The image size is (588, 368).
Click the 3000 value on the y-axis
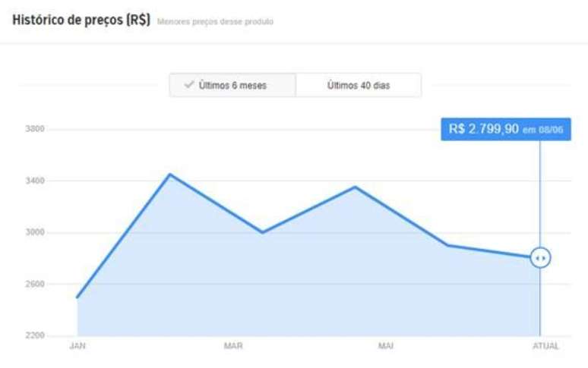point(36,232)
